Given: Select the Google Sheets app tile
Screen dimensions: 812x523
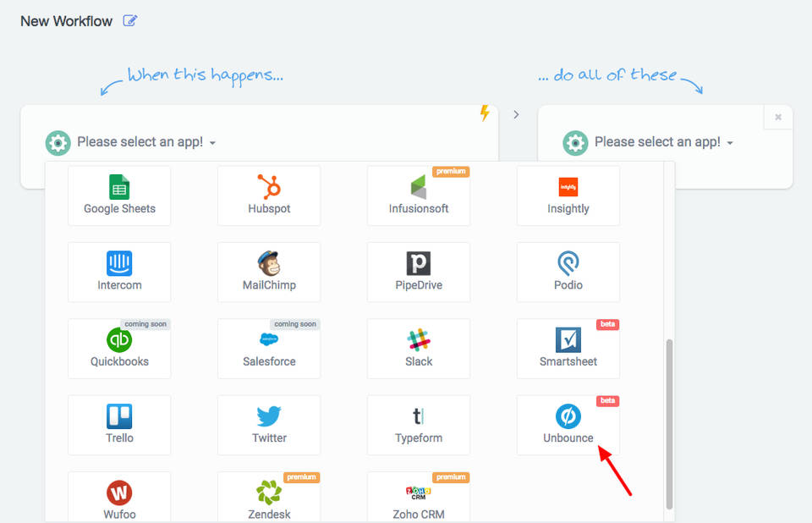Looking at the screenshot, I should [119, 195].
